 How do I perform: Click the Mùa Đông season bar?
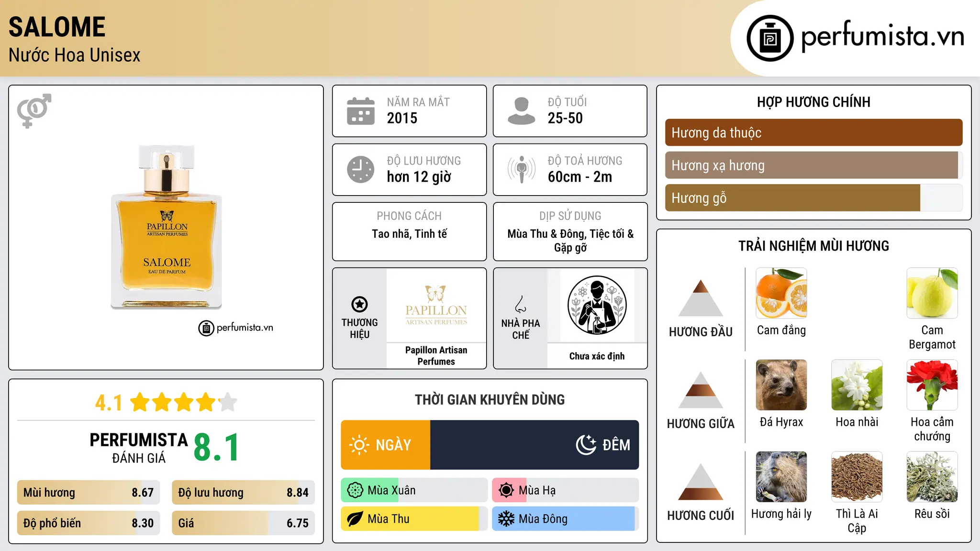point(566,519)
